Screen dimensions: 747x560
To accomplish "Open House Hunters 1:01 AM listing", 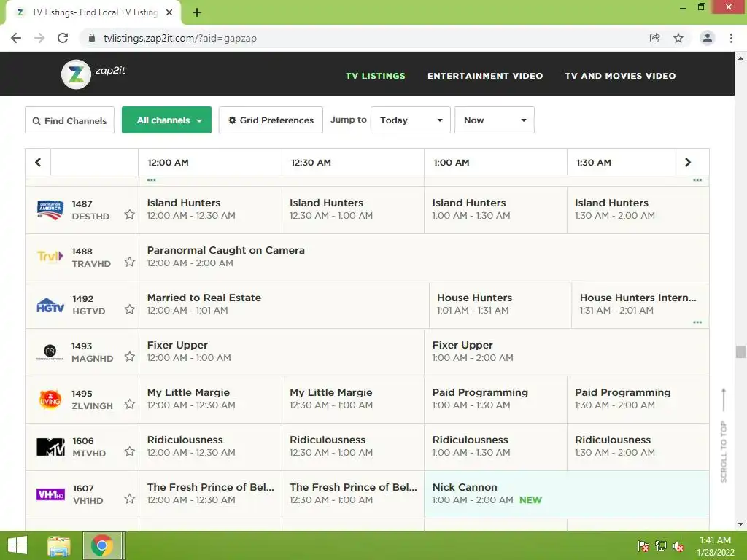I will pos(500,305).
